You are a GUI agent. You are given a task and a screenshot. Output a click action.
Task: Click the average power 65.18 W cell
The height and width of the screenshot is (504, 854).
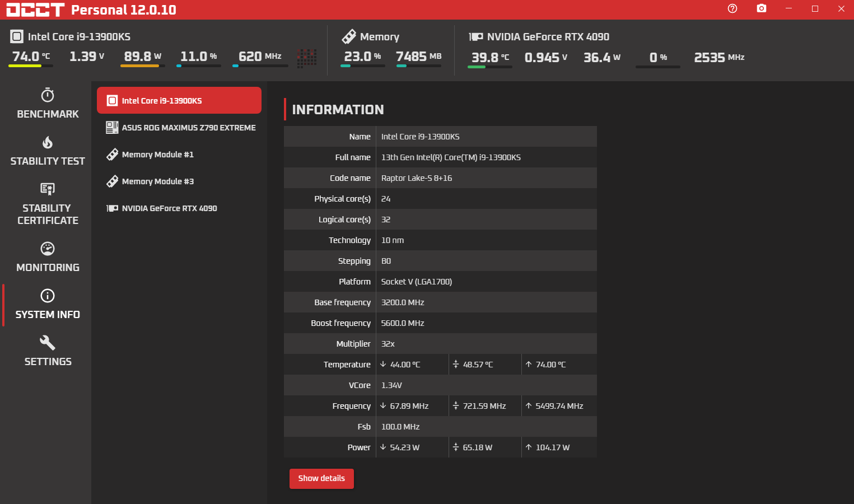click(x=485, y=447)
